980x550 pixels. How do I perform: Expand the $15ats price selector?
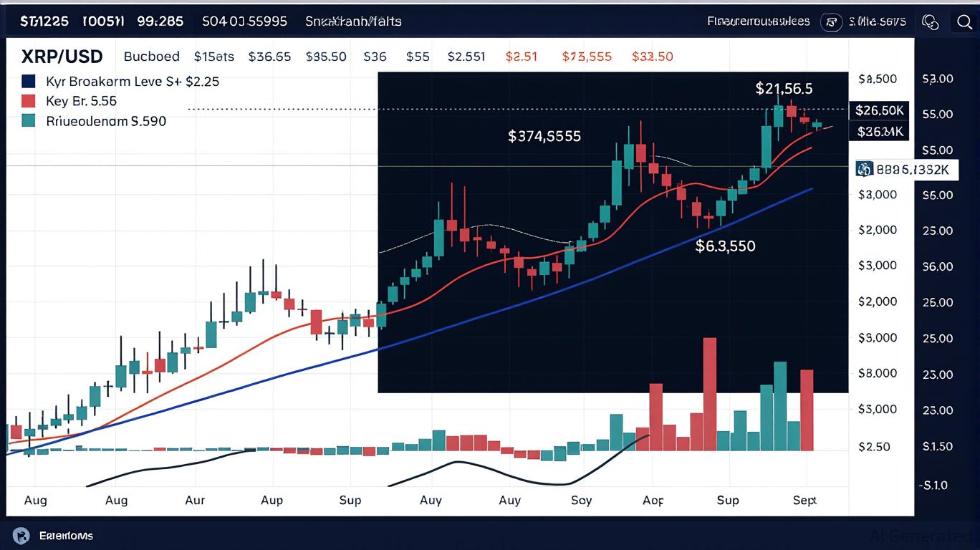click(213, 56)
